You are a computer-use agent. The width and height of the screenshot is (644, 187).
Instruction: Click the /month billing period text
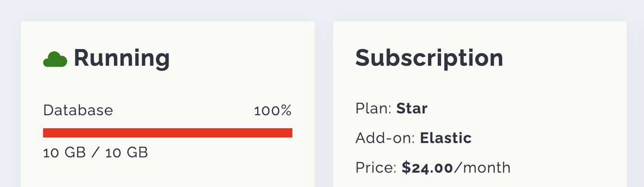tap(482, 168)
